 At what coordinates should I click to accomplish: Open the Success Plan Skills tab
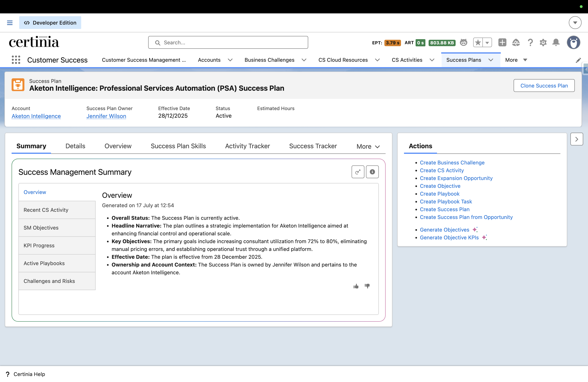178,146
